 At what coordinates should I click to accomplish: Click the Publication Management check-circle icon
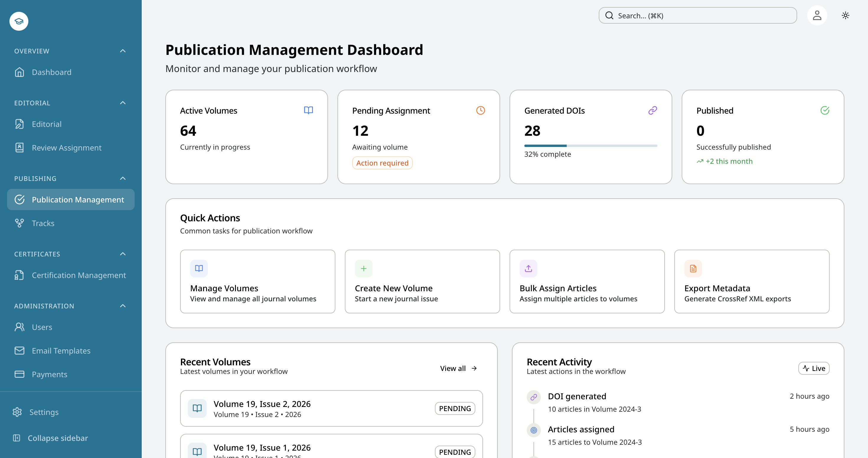[19, 199]
